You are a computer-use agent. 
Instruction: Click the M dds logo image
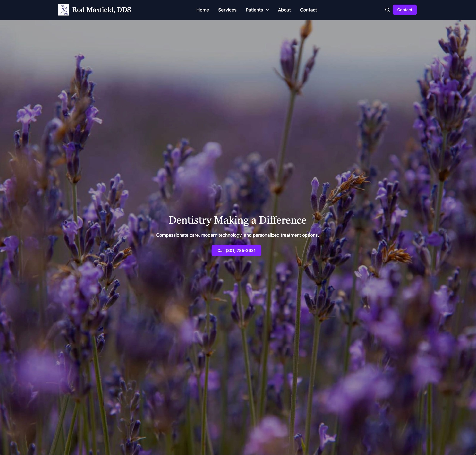coord(63,10)
